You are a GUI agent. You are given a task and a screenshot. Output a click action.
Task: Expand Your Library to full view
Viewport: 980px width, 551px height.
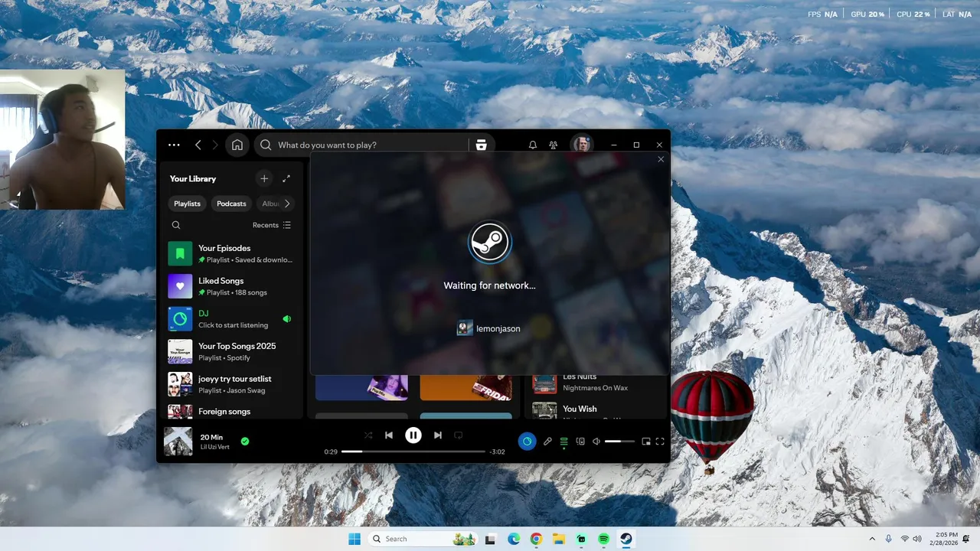click(x=286, y=178)
